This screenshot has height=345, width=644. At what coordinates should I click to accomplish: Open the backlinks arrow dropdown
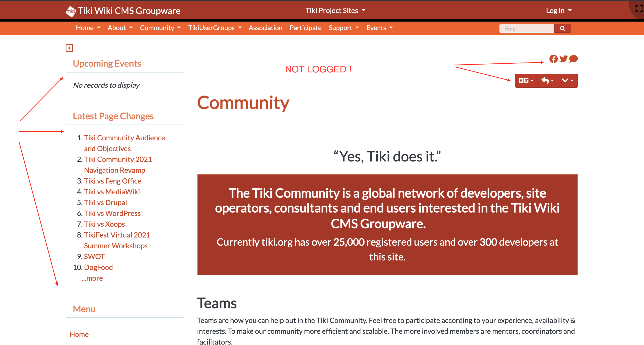548,81
